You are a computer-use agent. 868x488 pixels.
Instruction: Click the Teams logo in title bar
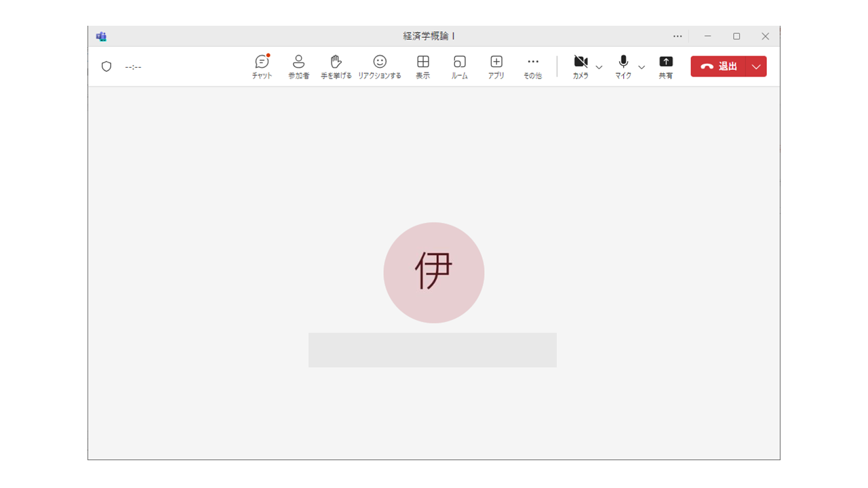click(x=101, y=36)
